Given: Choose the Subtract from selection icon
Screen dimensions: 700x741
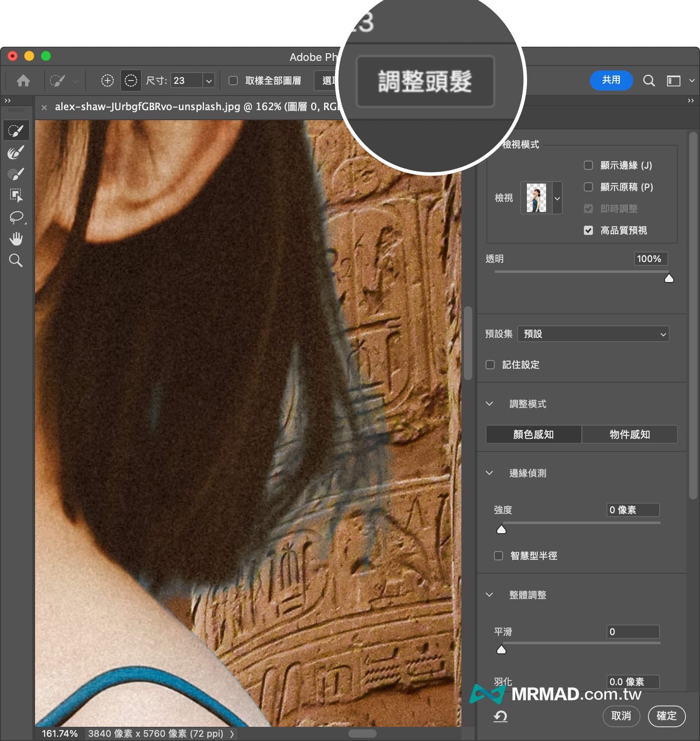Looking at the screenshot, I should tap(131, 81).
